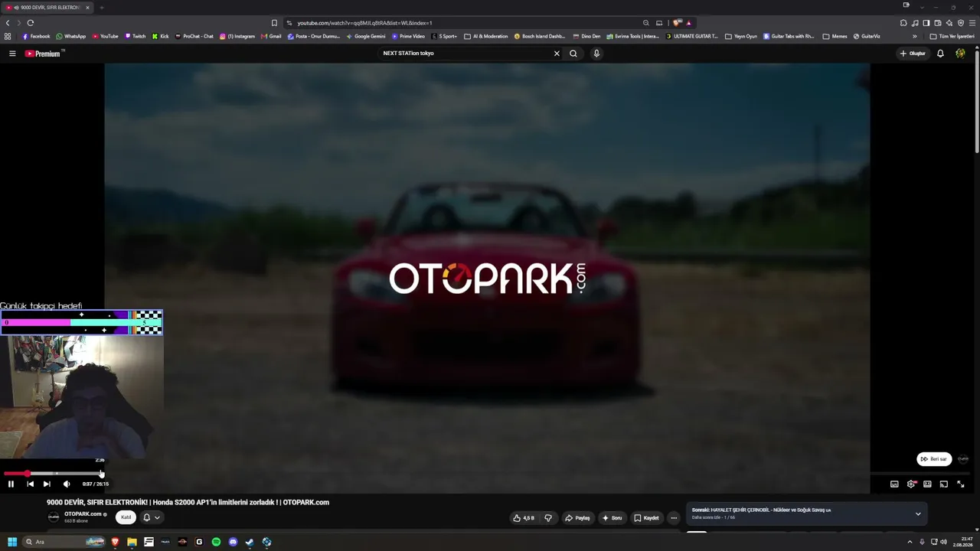Skip to the previous video
980x551 pixels.
(x=30, y=484)
